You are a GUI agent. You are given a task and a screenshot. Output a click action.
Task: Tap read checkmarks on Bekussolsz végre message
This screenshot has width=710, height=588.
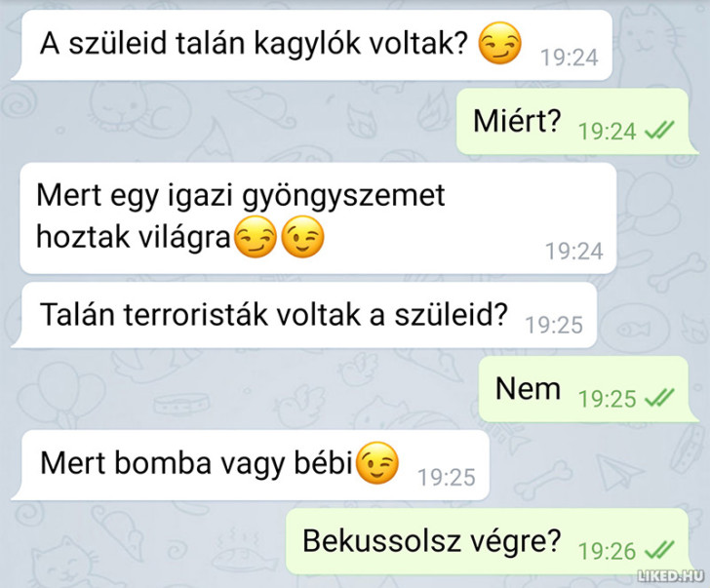(659, 550)
